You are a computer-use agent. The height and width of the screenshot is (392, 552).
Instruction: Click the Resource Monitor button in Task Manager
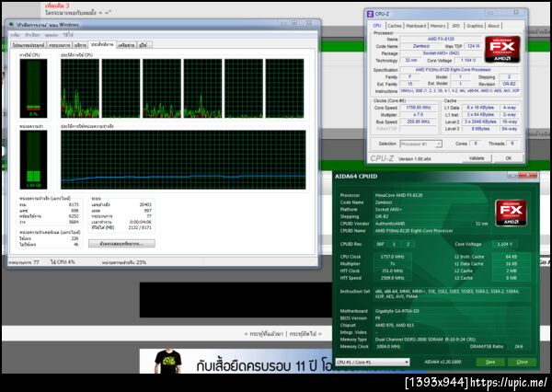pos(121,244)
